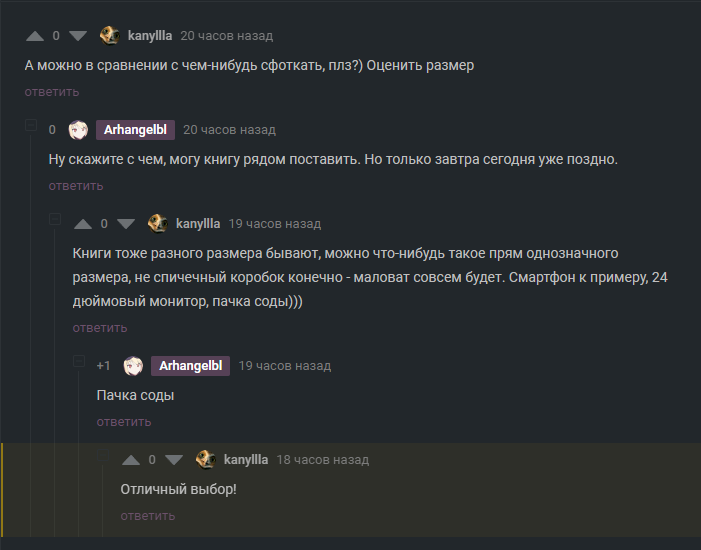Image resolution: width=701 pixels, height=550 pixels.
Task: Open Arhangelbl's profile from the "Пачка соды" comment
Action: 190,366
